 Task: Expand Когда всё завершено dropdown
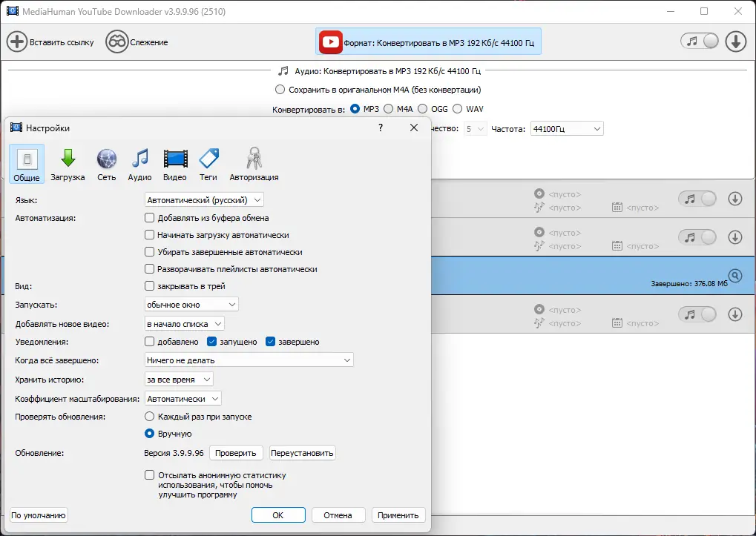[249, 360]
